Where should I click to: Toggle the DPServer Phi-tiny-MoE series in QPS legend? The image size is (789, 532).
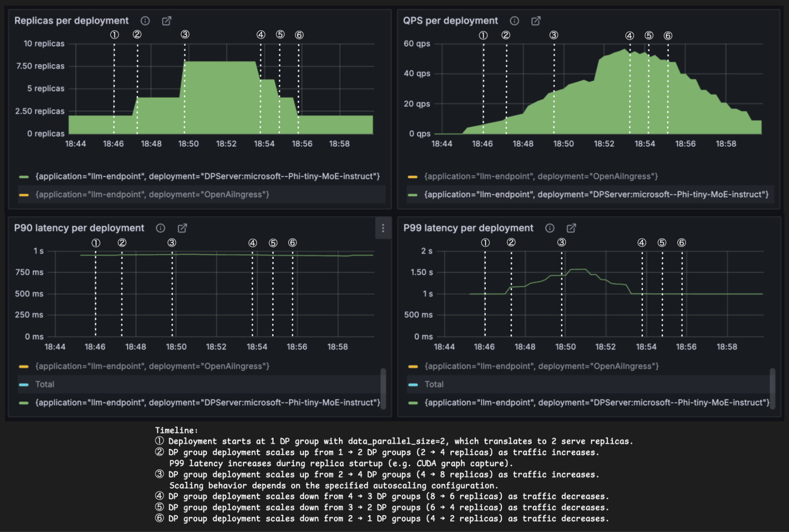[596, 195]
